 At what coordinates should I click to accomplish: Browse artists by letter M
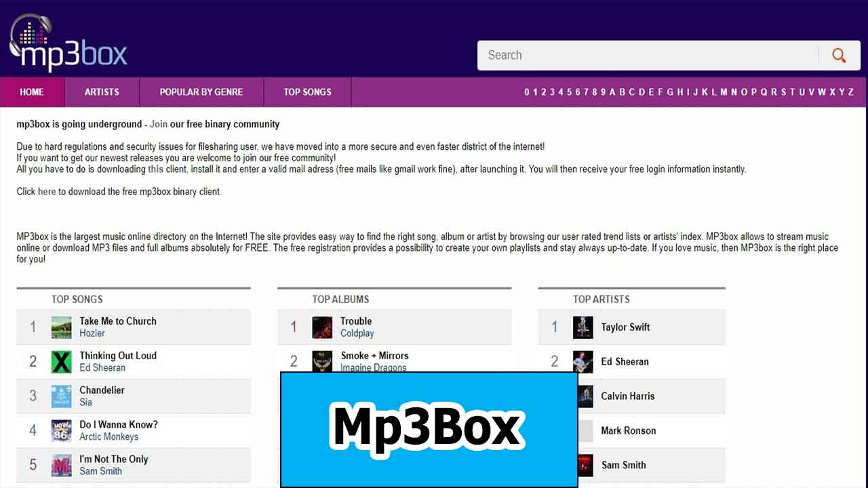coord(724,92)
